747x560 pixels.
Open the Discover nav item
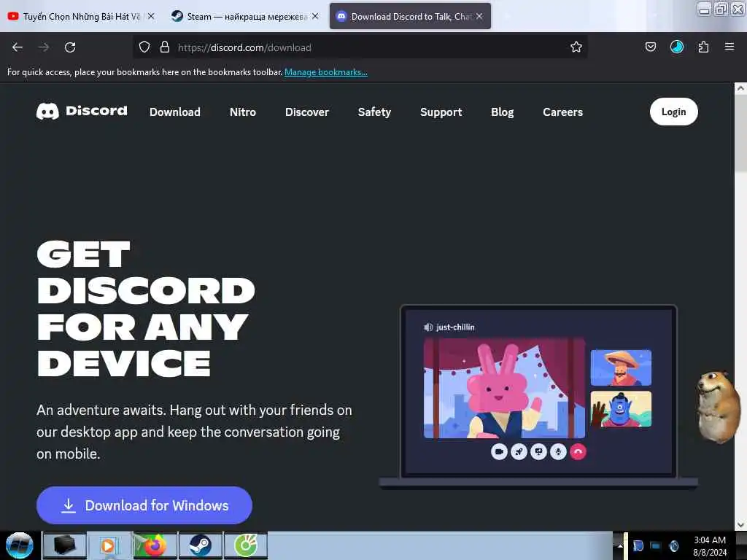click(307, 112)
